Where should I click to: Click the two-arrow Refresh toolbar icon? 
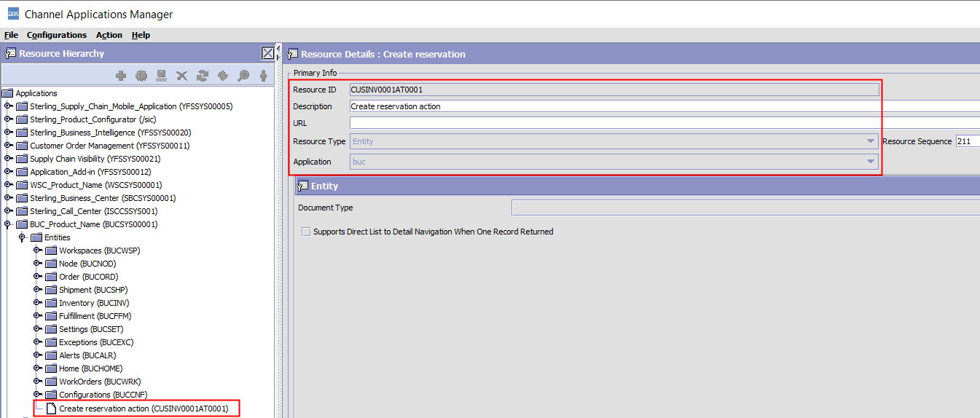click(203, 76)
